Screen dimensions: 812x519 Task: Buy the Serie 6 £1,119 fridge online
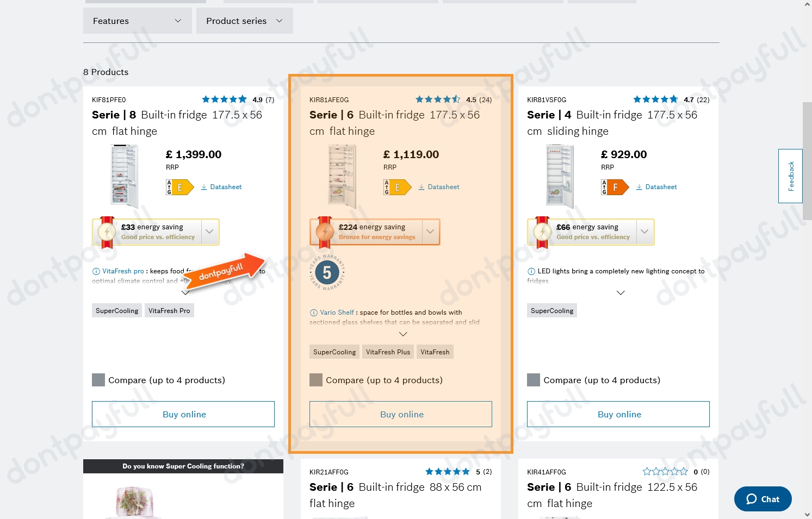401,414
